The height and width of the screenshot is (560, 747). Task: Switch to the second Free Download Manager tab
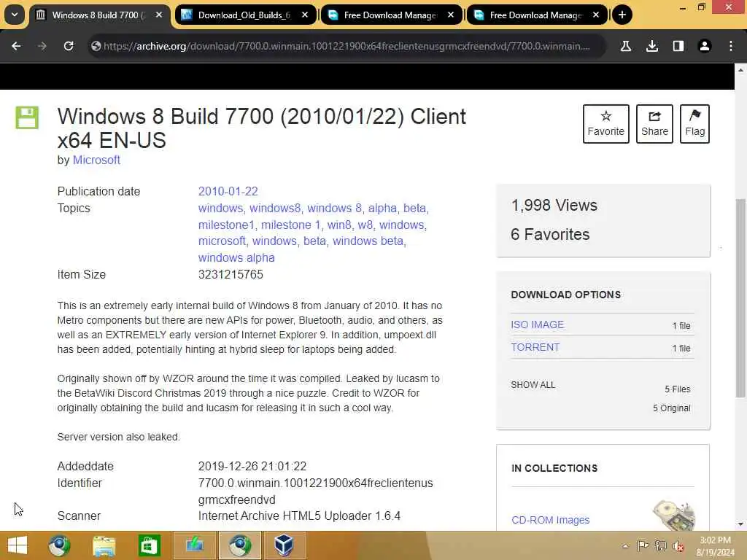click(538, 15)
